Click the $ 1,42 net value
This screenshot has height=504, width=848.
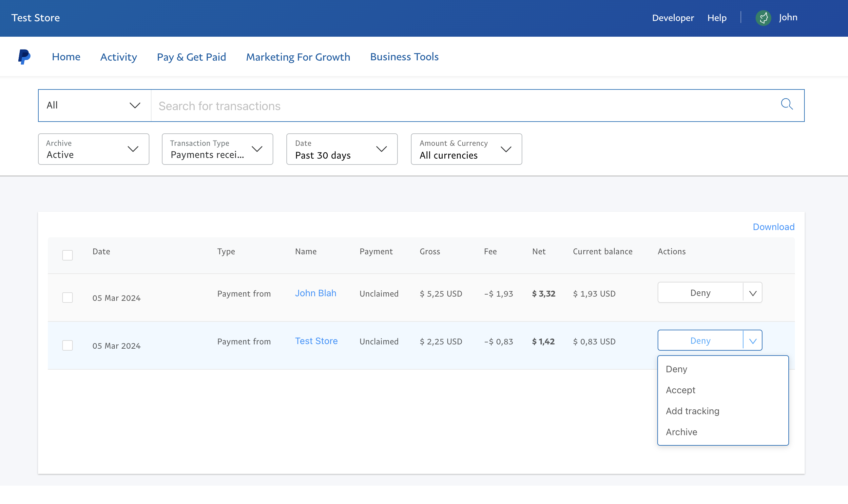(543, 341)
